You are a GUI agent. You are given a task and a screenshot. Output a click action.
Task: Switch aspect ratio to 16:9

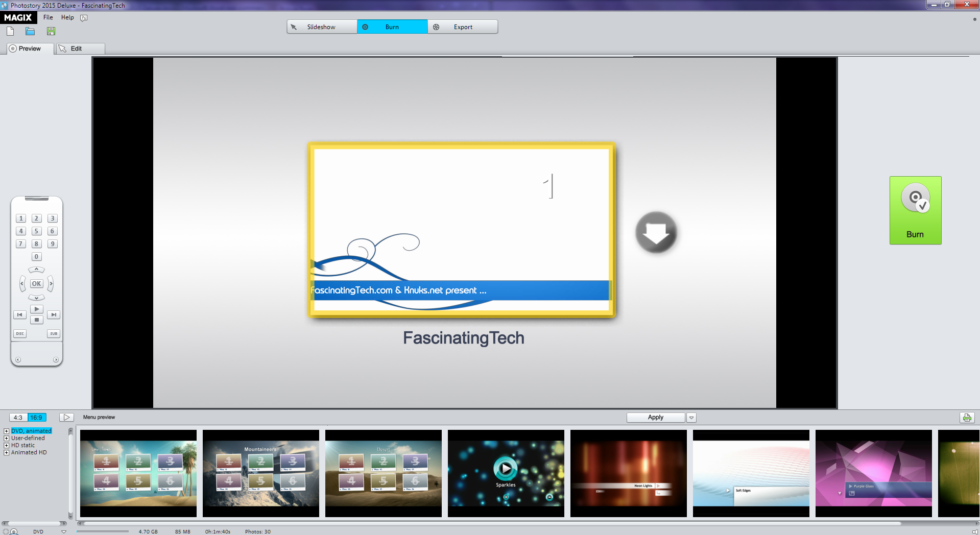(x=37, y=418)
